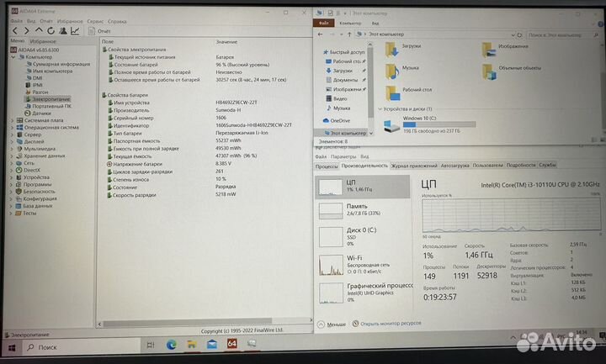
Task: Click Explorer search field
Action: (x=562, y=34)
